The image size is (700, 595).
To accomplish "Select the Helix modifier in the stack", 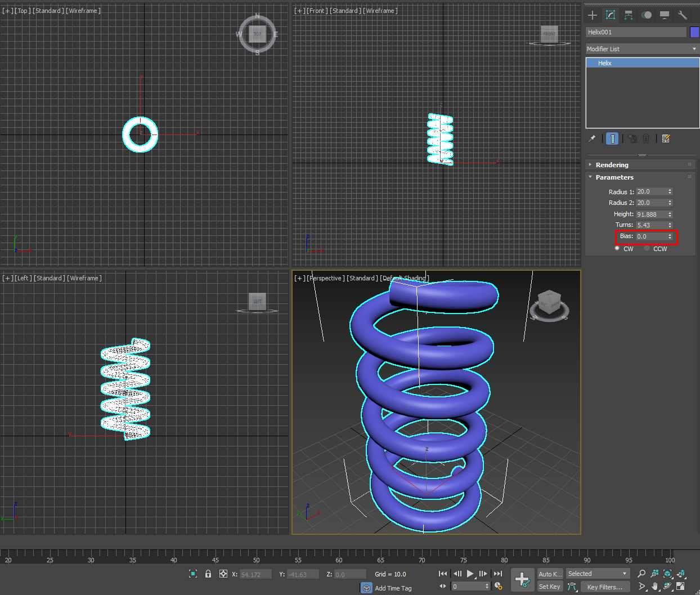I will [x=604, y=62].
